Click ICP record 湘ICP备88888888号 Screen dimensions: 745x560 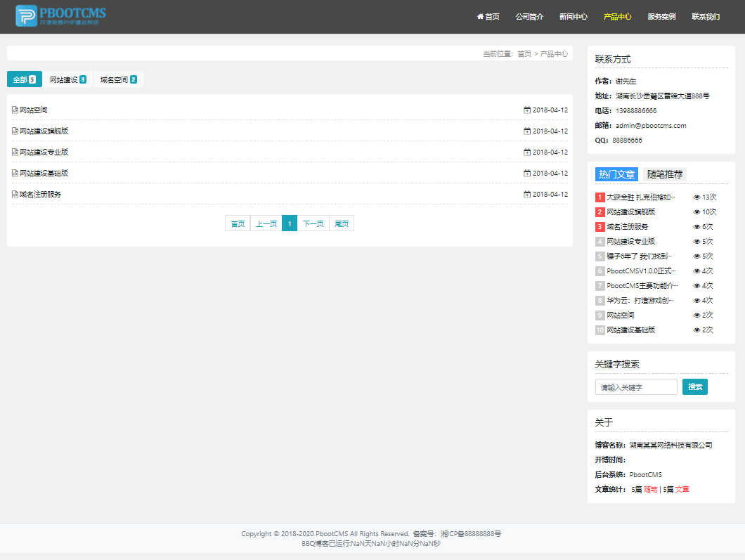click(470, 534)
